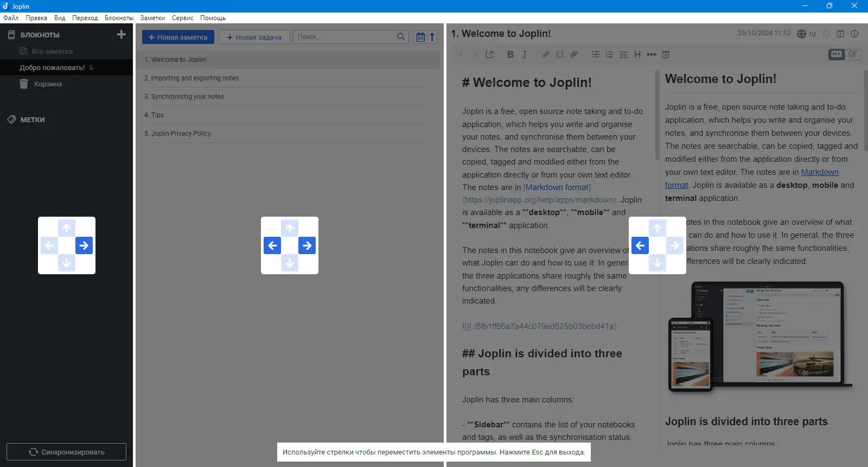The width and height of the screenshot is (868, 467).
Task: Switch to the Markdown editor mode
Action: tap(837, 54)
